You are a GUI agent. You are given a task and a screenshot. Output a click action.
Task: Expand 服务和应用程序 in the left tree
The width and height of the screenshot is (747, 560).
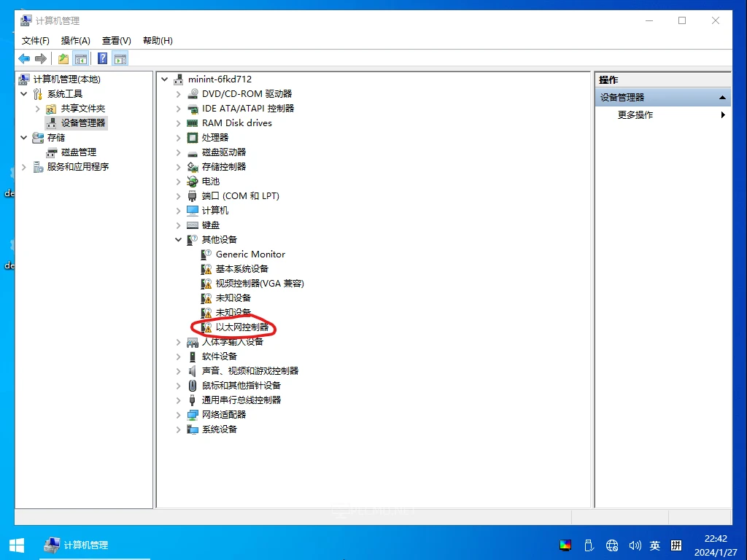pos(24,167)
